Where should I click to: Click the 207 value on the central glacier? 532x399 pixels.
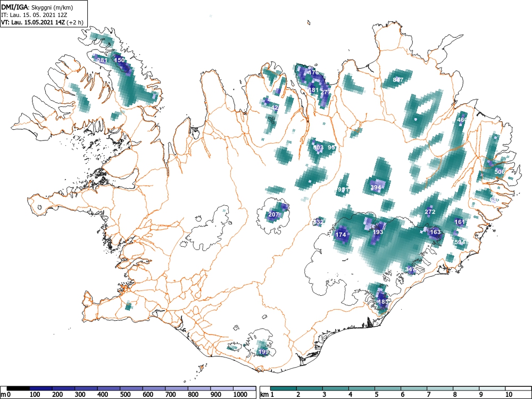pyautogui.click(x=273, y=214)
